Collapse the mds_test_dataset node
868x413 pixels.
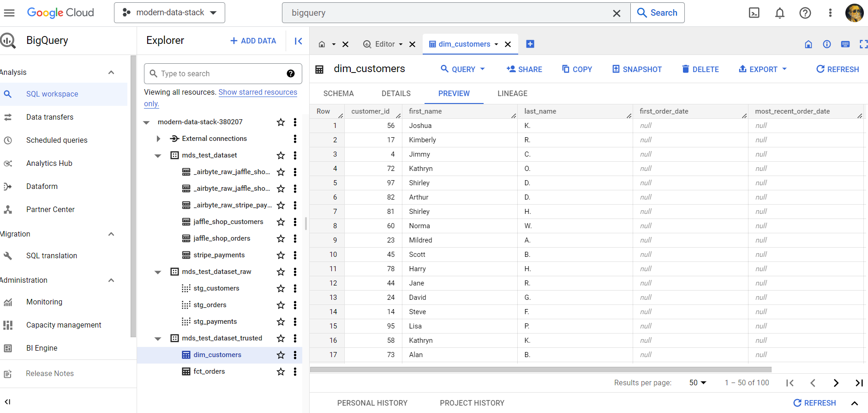(158, 156)
